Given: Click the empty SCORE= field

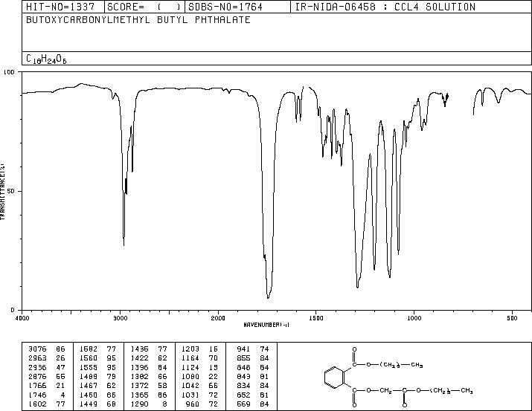Looking at the screenshot, I should 144,7.
